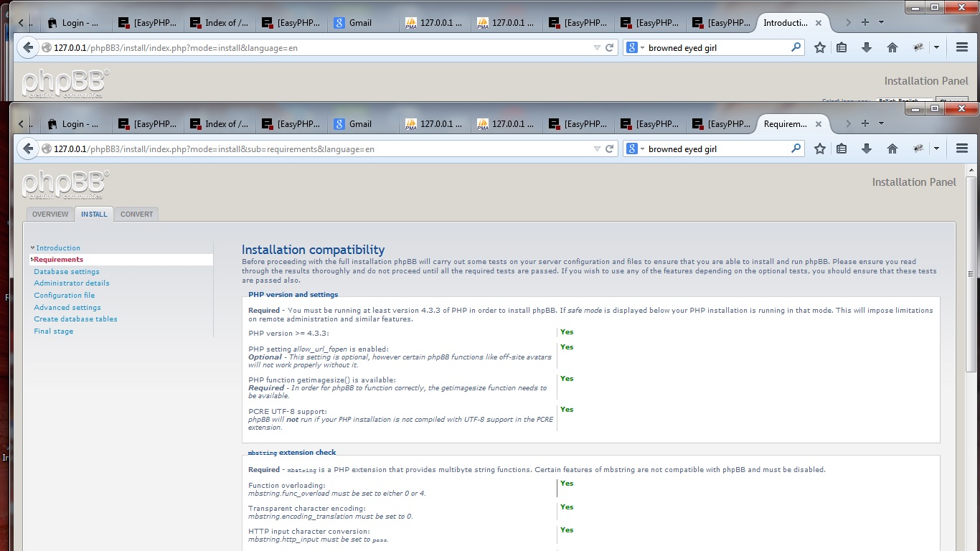The image size is (980, 551).
Task: Click Create database tables in sidebar
Action: click(75, 319)
